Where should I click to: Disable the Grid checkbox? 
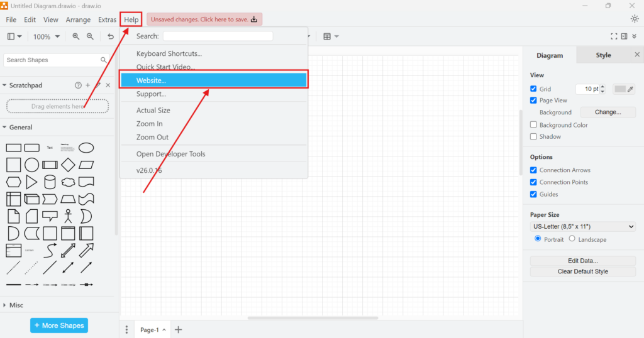tap(533, 89)
